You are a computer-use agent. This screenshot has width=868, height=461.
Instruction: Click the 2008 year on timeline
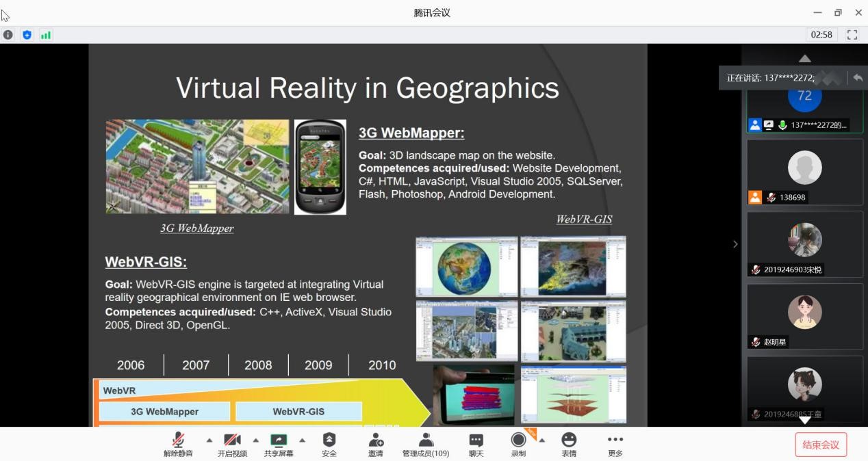click(x=258, y=365)
